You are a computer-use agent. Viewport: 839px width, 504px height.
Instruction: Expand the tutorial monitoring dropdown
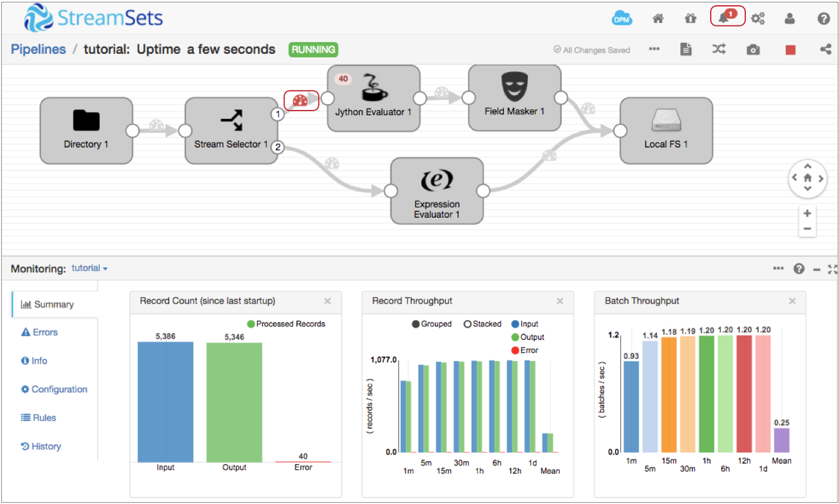point(90,268)
